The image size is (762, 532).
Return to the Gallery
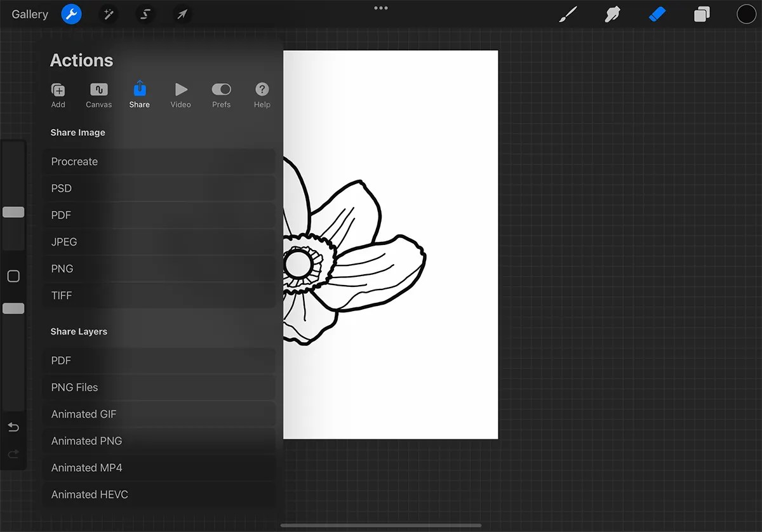pyautogui.click(x=29, y=14)
